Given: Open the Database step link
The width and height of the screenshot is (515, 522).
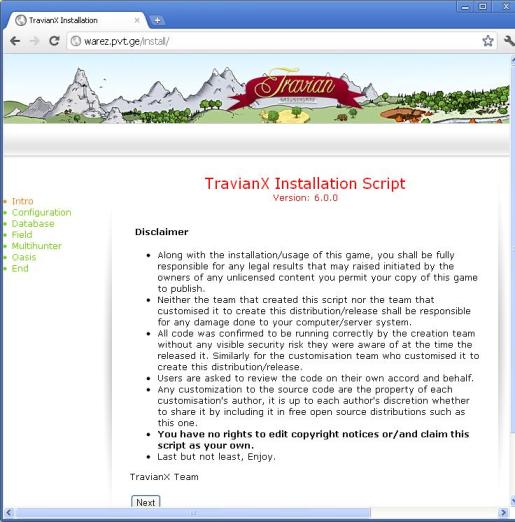Looking at the screenshot, I should point(33,223).
